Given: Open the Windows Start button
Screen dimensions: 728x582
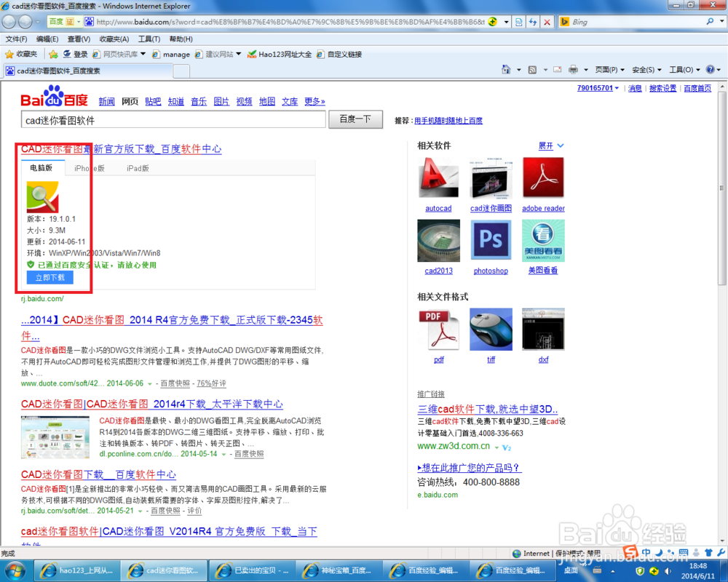Looking at the screenshot, I should [15, 570].
